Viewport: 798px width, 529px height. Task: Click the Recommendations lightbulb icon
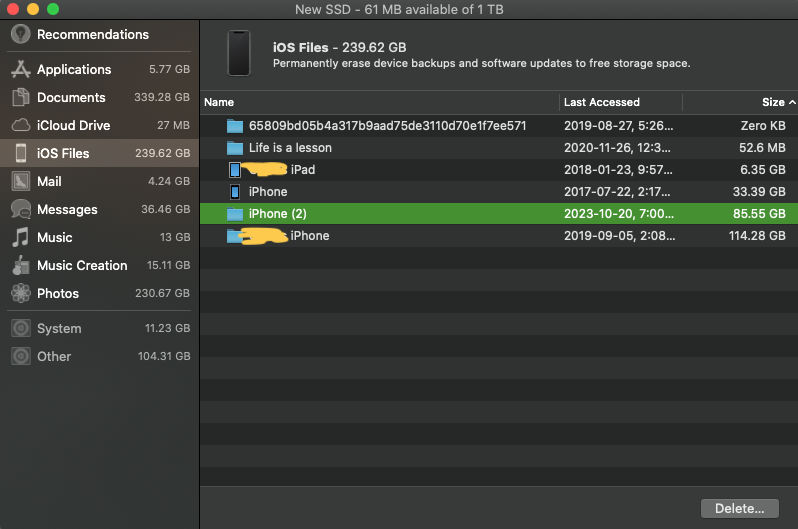click(20, 34)
